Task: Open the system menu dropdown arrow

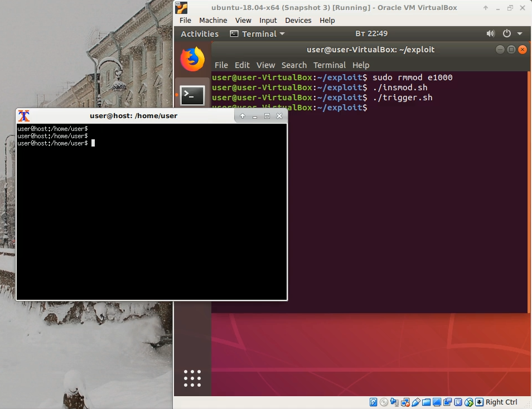Action: pos(519,33)
